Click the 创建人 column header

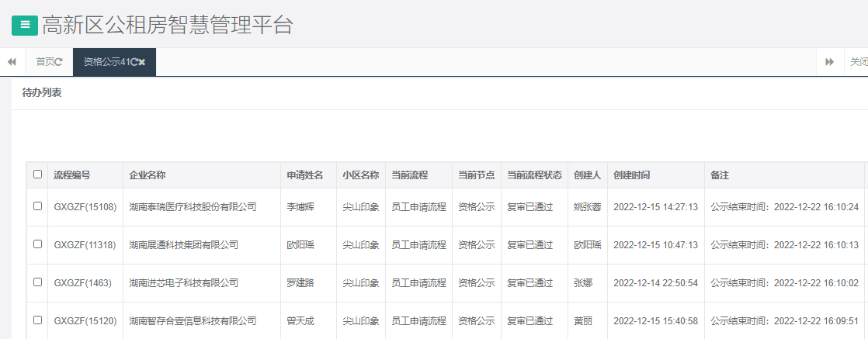588,175
